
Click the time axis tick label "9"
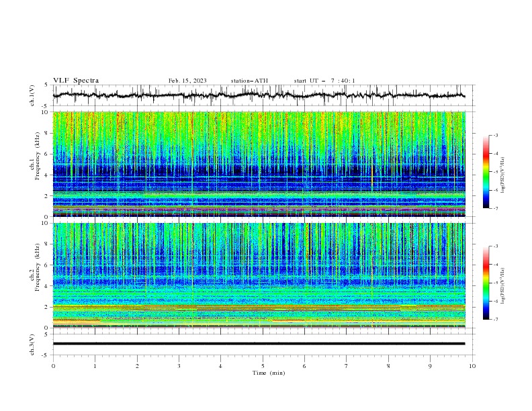(x=430, y=366)
